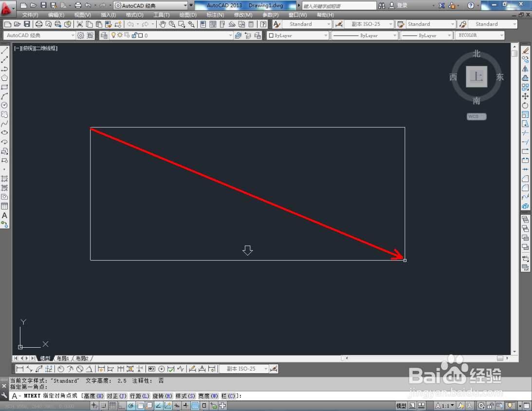Activate the Pan hand tool
The height and width of the screenshot is (411, 532).
tap(163, 24)
